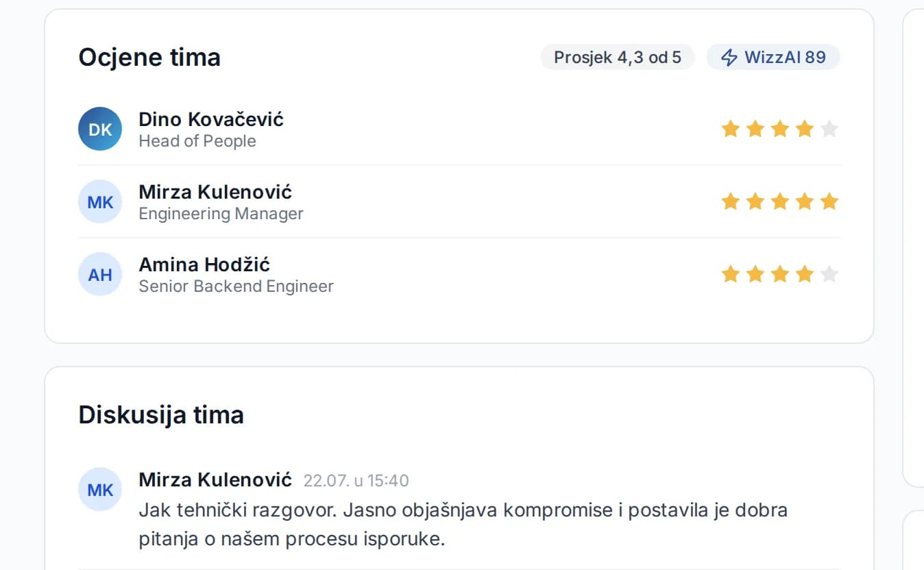Select first star in Mirza Kulenović's rating
The height and width of the screenshot is (570, 924).
(x=731, y=201)
